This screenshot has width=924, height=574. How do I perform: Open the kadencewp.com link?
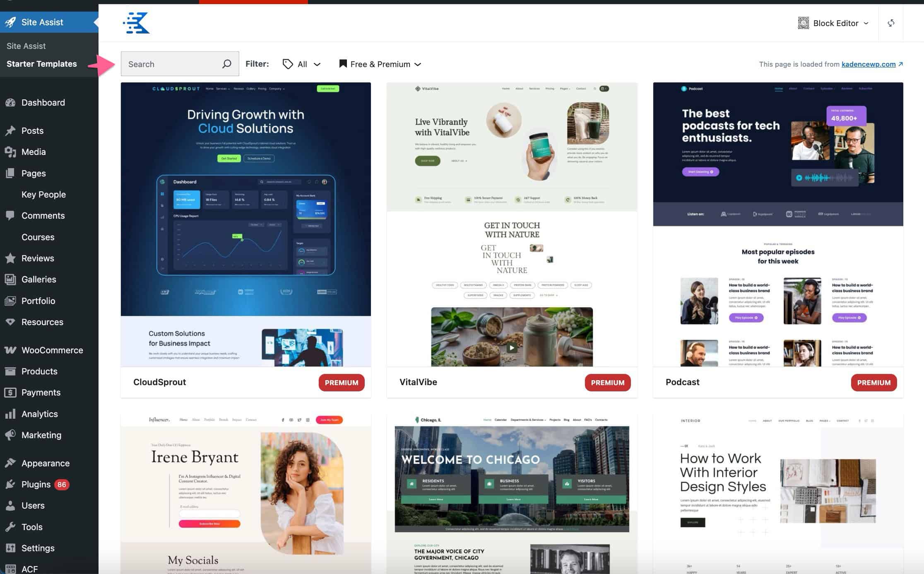(x=868, y=64)
